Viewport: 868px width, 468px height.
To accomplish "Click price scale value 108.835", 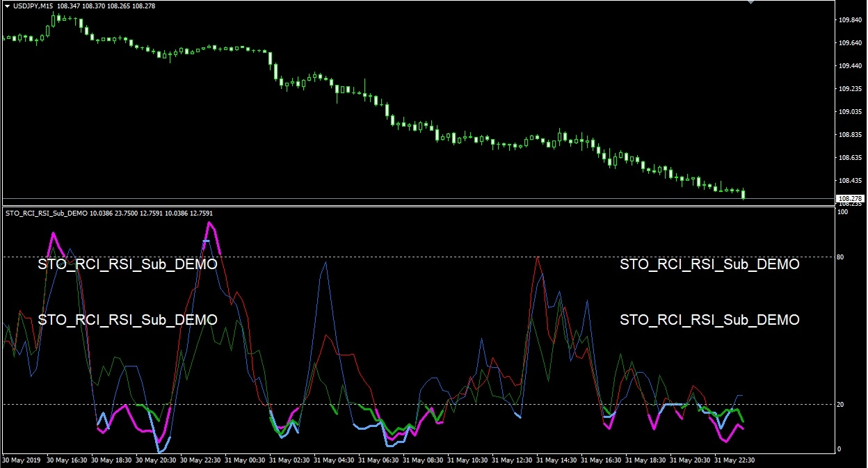I will click(x=851, y=135).
